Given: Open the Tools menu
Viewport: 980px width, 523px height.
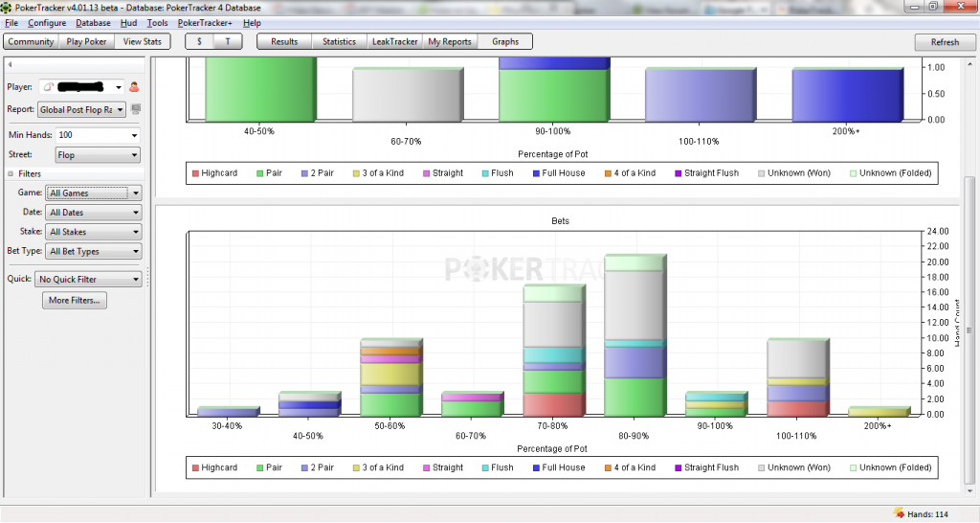Looking at the screenshot, I should tap(158, 23).
